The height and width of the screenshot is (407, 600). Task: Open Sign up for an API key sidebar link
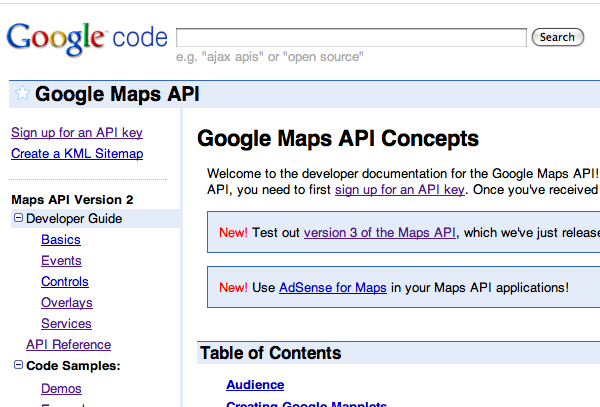coord(77,132)
